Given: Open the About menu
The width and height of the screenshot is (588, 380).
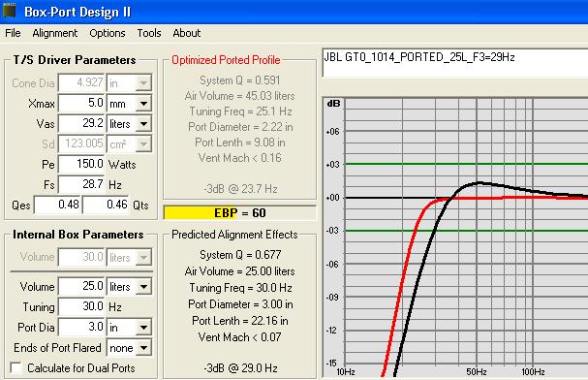Looking at the screenshot, I should (x=187, y=33).
